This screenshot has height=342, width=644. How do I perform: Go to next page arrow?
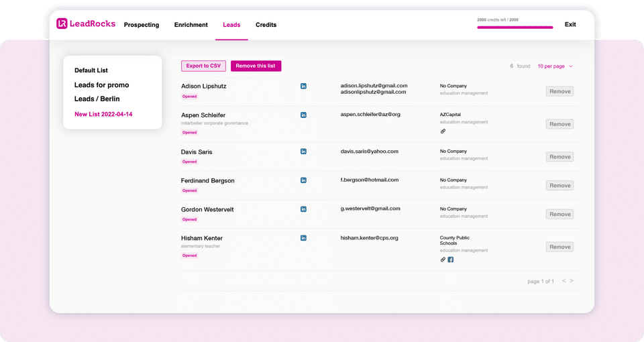(572, 281)
